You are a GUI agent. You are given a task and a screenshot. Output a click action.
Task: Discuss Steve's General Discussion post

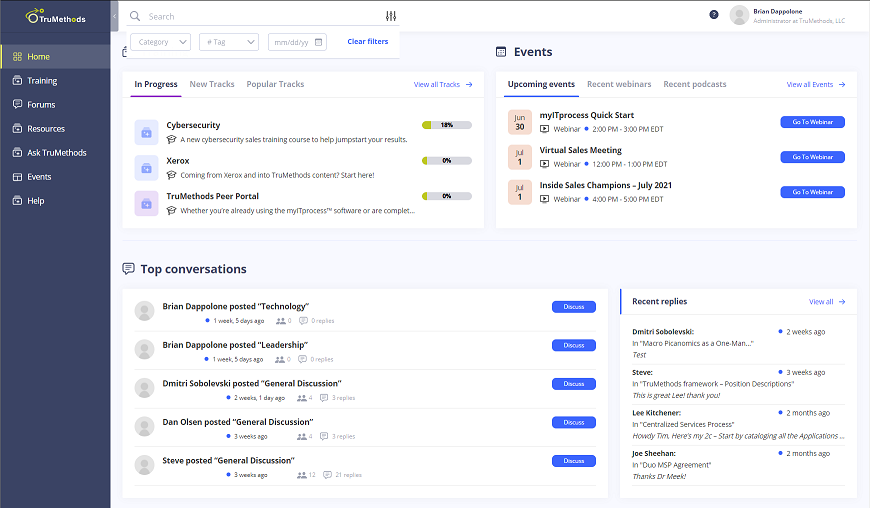[574, 461]
